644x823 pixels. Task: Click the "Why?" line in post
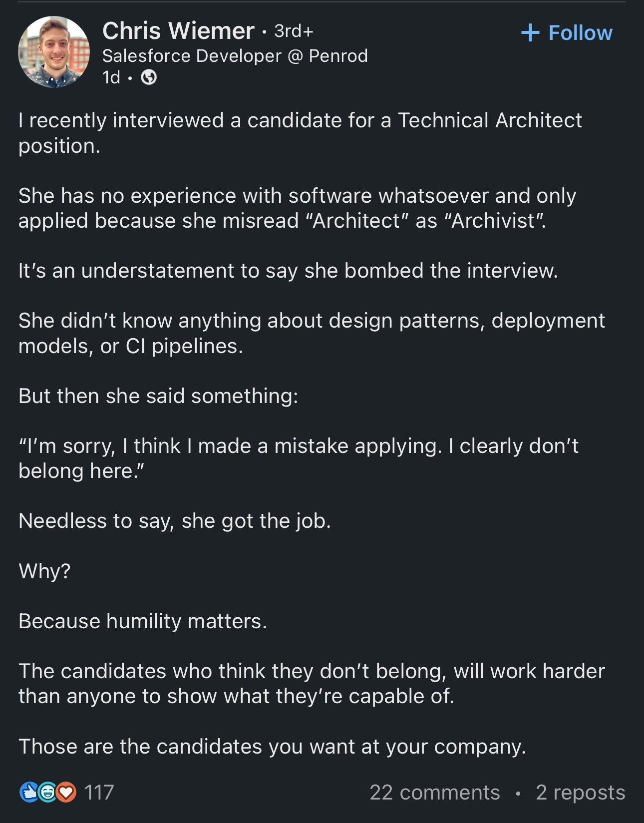pos(44,571)
